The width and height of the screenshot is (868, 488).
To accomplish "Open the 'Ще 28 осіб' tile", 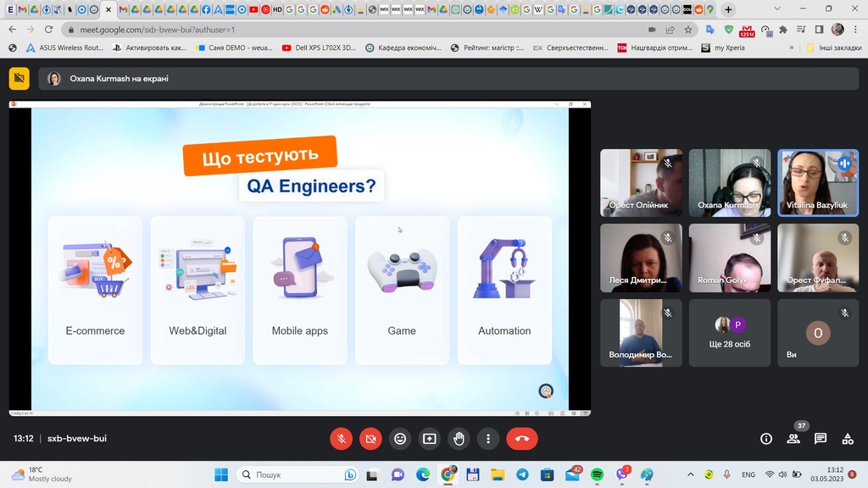I will pos(729,333).
